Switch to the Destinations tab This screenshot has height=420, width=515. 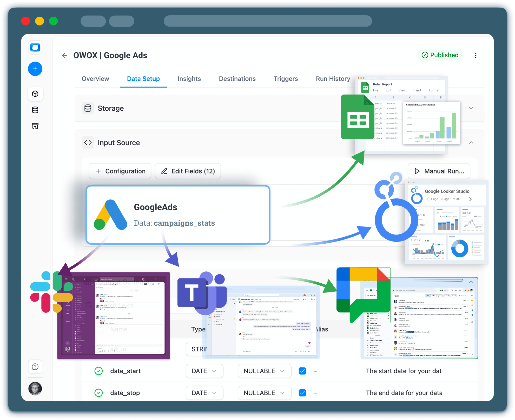237,79
